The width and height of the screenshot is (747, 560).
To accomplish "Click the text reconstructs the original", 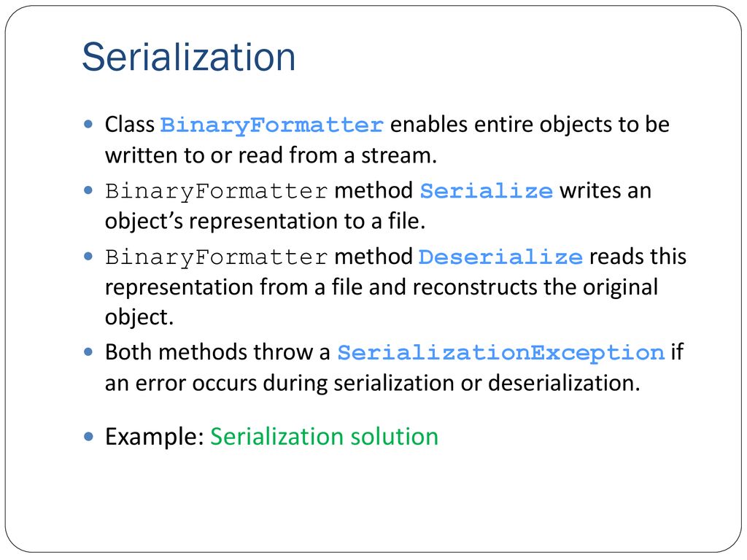I will pyautogui.click(x=535, y=287).
